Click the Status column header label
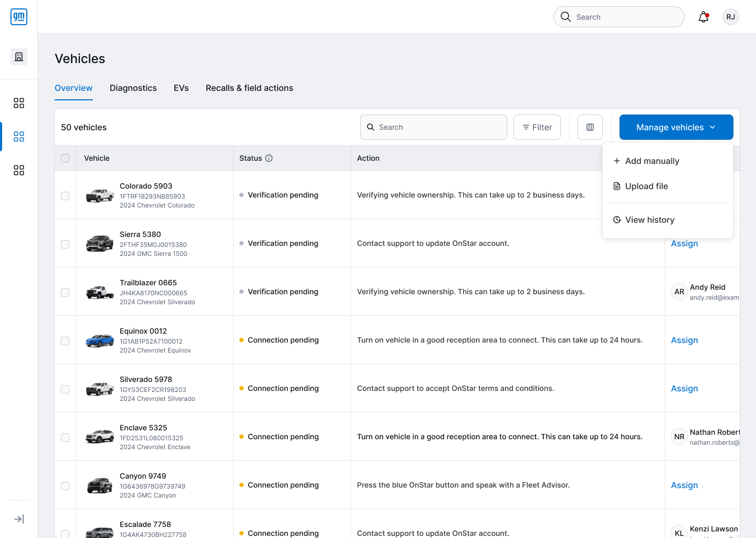This screenshot has width=756, height=538. coord(250,158)
